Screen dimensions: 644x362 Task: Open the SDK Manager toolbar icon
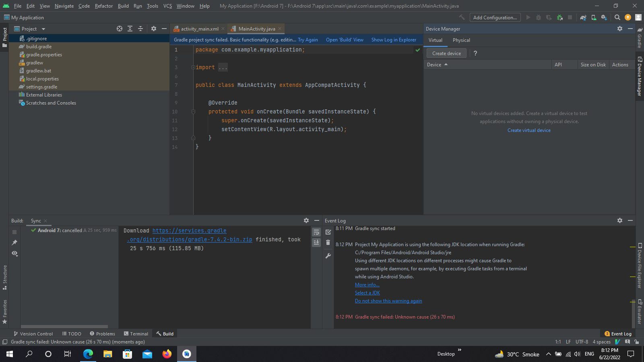[604, 17]
